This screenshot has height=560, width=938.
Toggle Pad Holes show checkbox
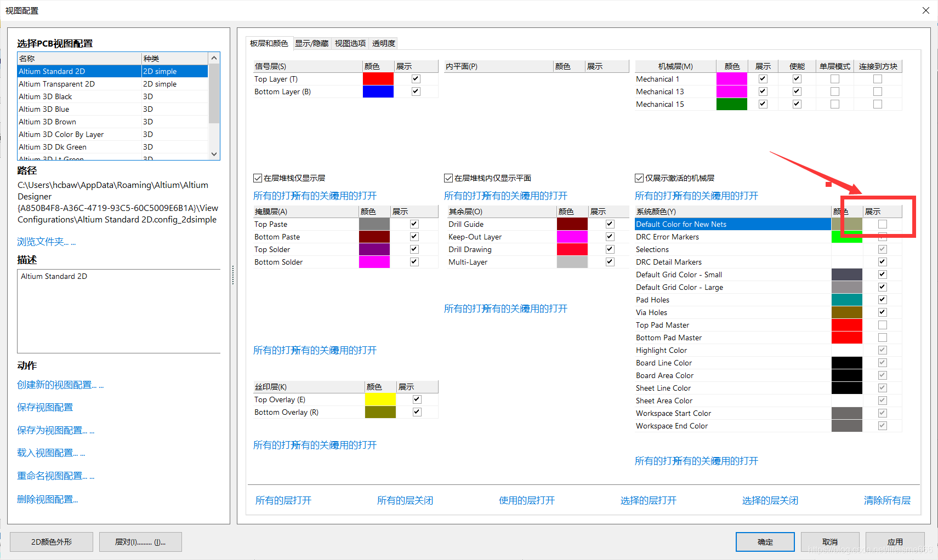[x=883, y=300]
